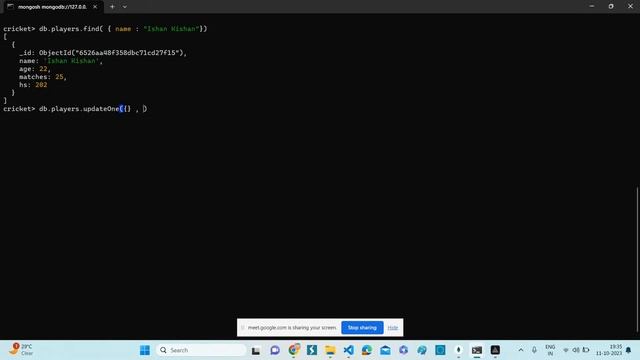This screenshot has width=640, height=360.
Task: Click the db.players.find command text
Action: pos(123,29)
